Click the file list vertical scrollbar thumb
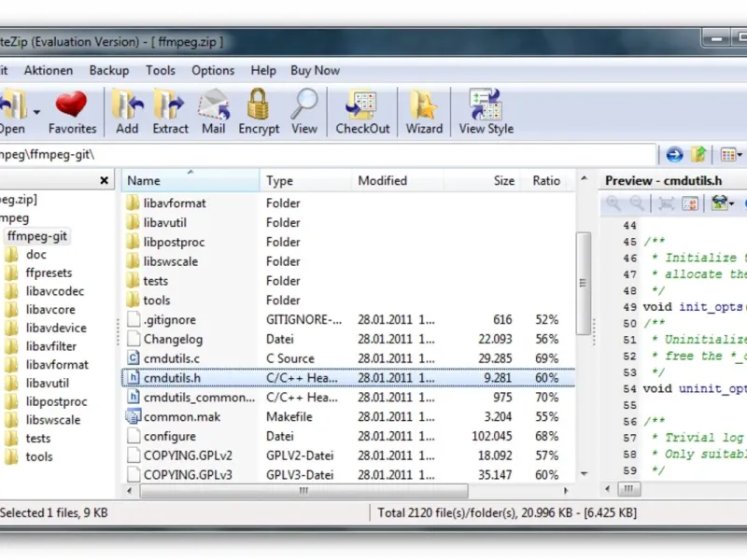This screenshot has width=747, height=560. tap(583, 283)
